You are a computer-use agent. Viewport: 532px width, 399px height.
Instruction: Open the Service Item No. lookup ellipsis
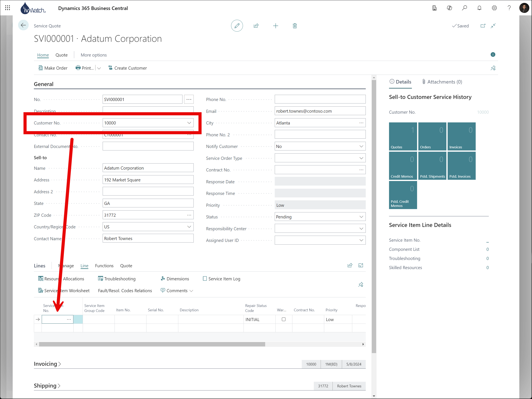tap(69, 319)
